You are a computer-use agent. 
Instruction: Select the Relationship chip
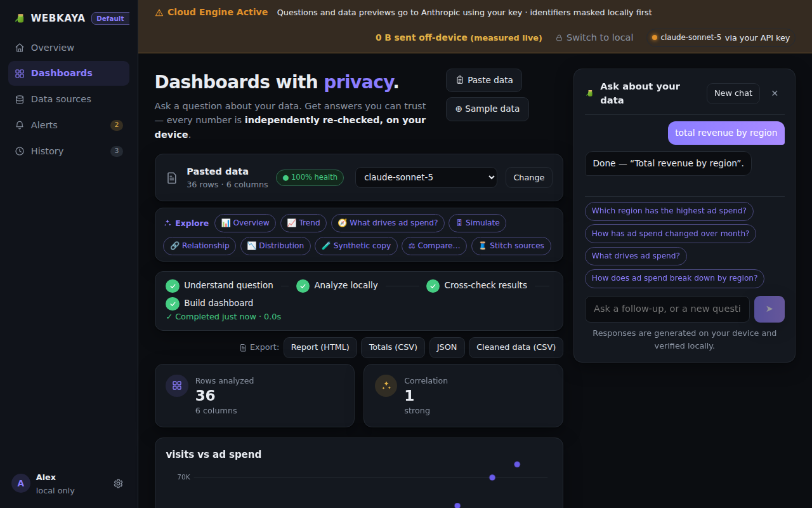[200, 246]
